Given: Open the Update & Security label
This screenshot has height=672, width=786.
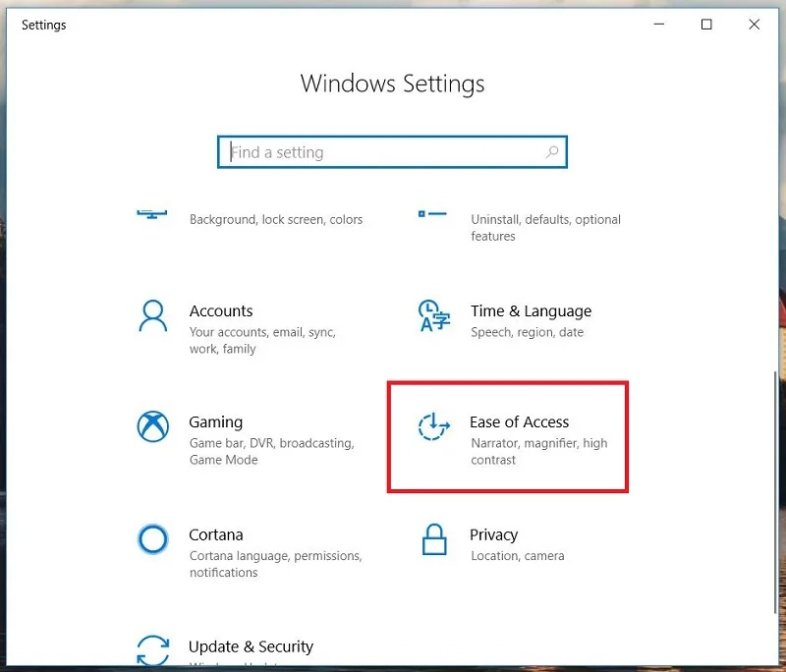Looking at the screenshot, I should pos(252,646).
